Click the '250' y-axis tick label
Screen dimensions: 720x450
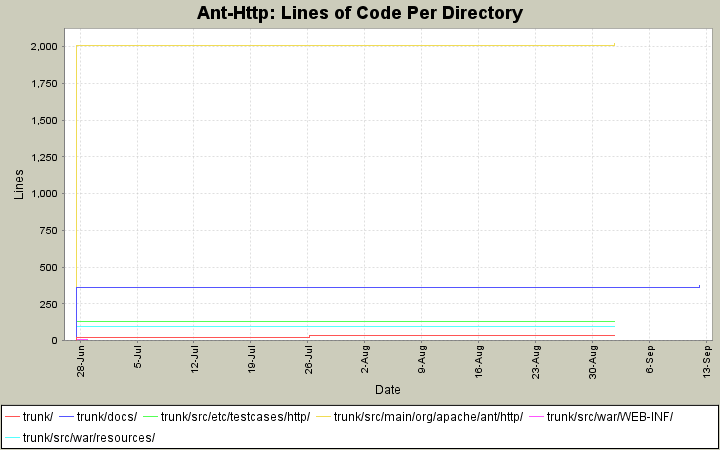[49, 304]
